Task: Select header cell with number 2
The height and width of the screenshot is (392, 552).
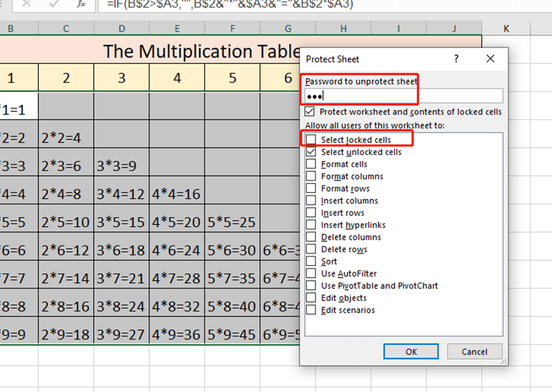Action: coord(66,77)
